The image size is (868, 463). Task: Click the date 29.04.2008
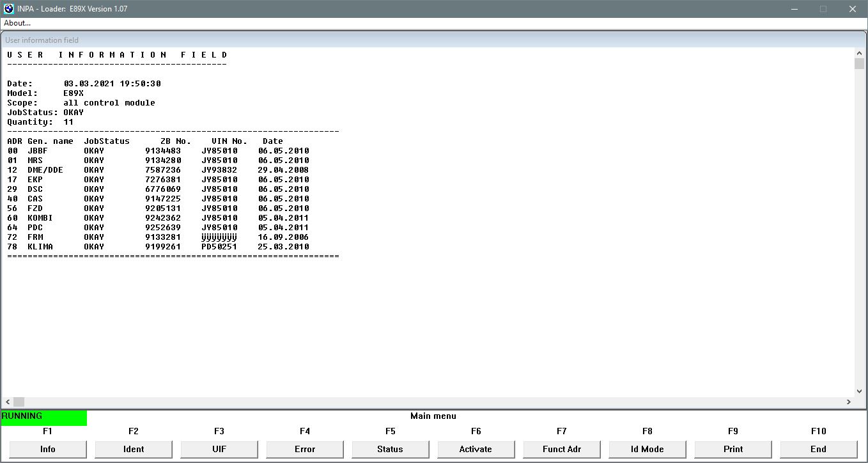[x=283, y=170]
